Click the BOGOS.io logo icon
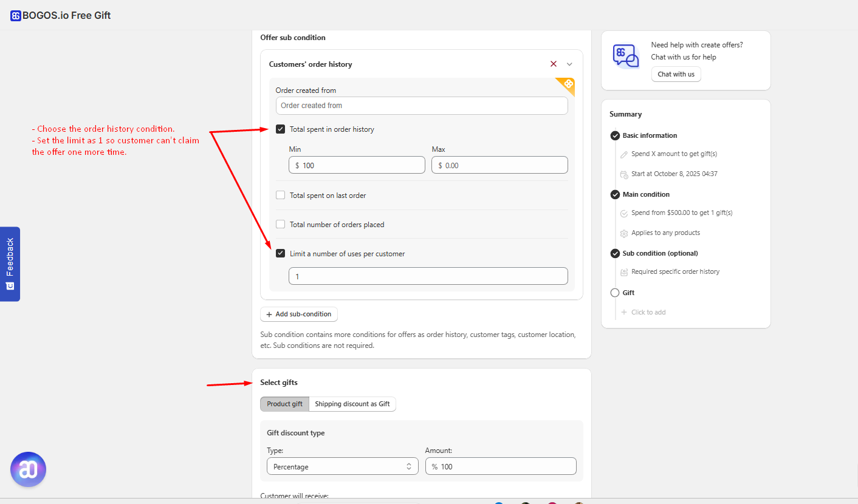Screen dimensions: 858x504 [16, 16]
